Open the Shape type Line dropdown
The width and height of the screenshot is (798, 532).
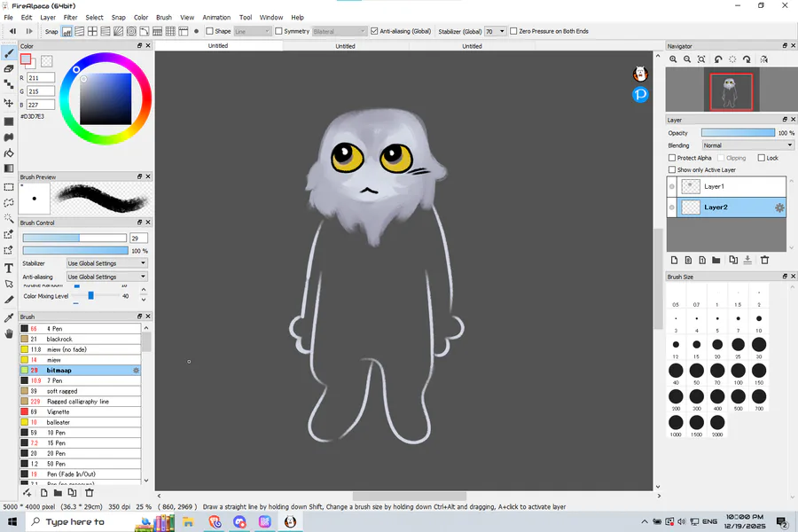pos(252,31)
